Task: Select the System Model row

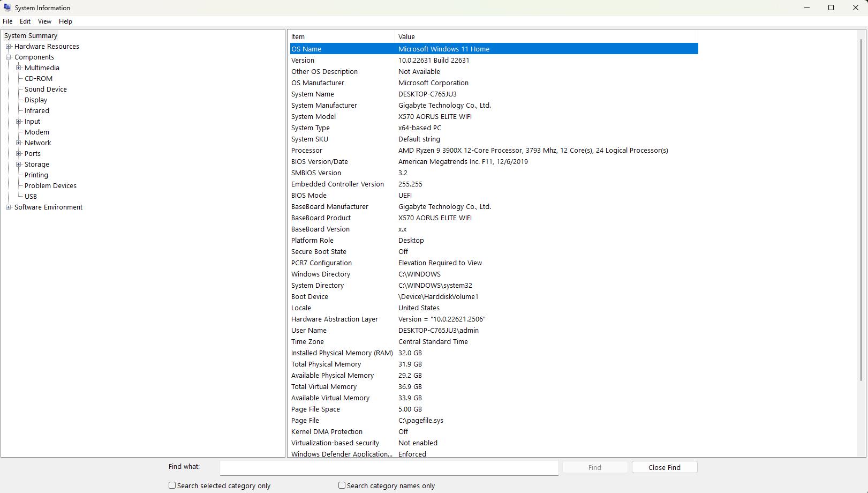Action: point(494,116)
